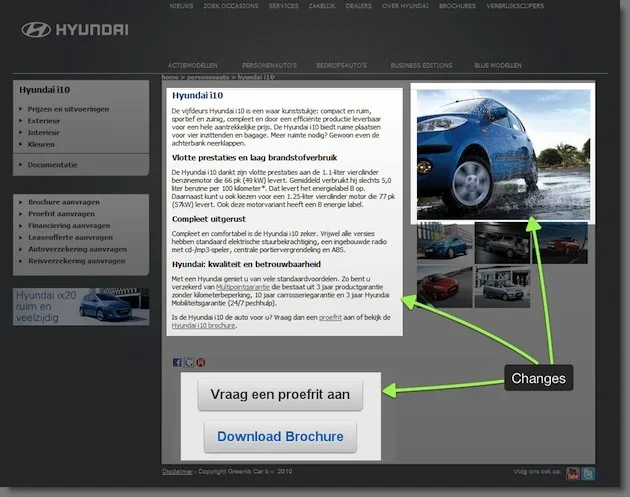Click the large blue i10 main photo
This screenshot has height=497, width=630.
pos(503,154)
